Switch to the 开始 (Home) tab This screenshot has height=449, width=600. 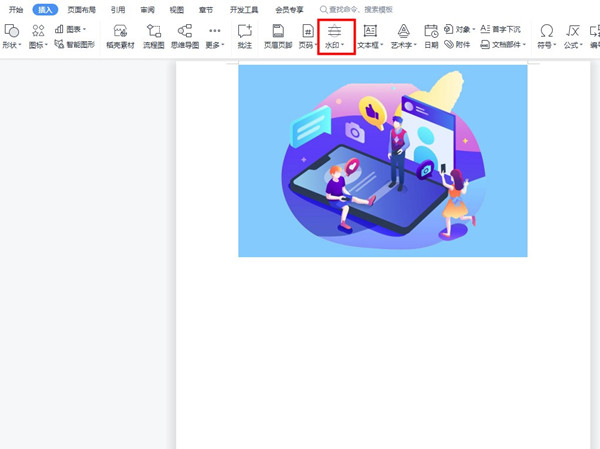click(15, 9)
